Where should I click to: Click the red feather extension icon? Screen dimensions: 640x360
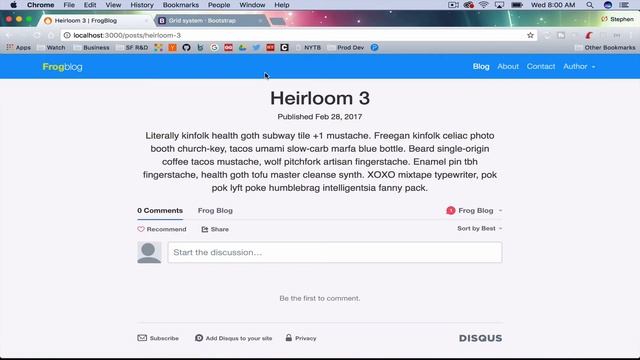(x=589, y=36)
